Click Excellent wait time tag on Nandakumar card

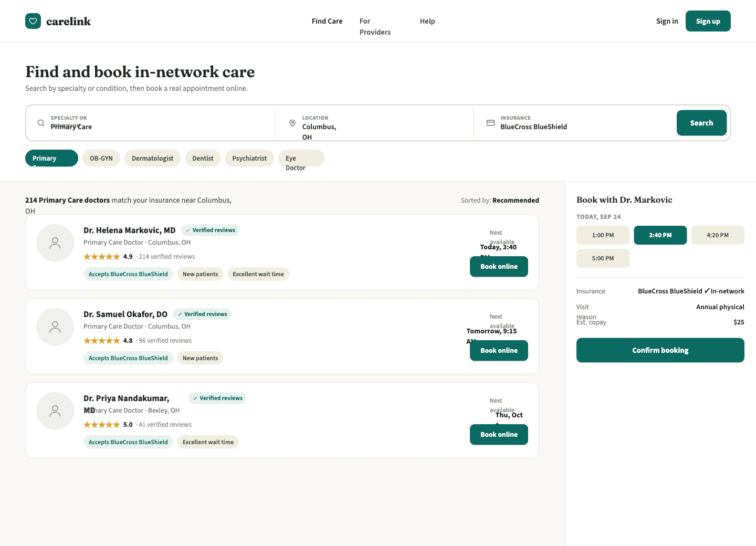208,442
